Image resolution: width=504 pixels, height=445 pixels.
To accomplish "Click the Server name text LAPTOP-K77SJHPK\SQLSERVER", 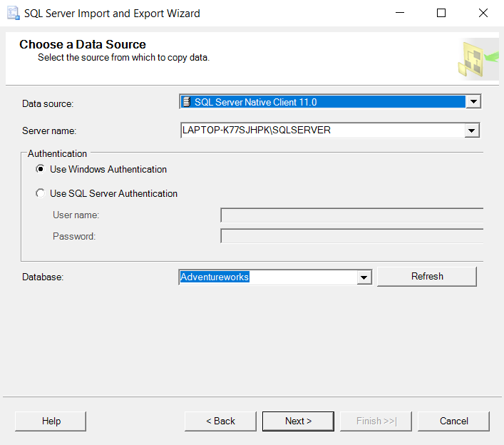I will point(256,130).
